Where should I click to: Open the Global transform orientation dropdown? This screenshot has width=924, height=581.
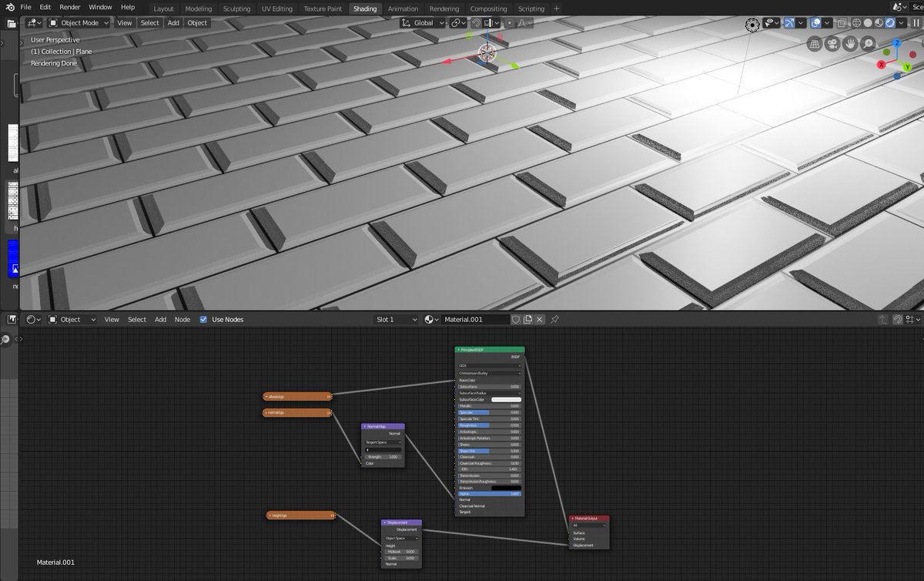[423, 23]
